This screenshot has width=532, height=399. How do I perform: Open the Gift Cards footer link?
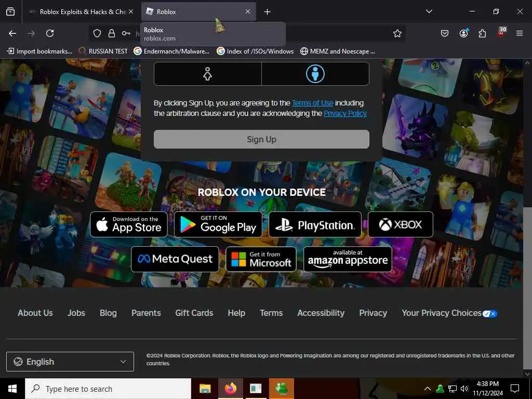pyautogui.click(x=194, y=313)
